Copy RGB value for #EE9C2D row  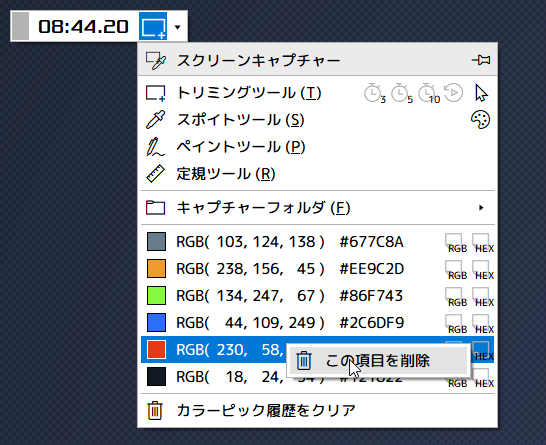tap(456, 270)
